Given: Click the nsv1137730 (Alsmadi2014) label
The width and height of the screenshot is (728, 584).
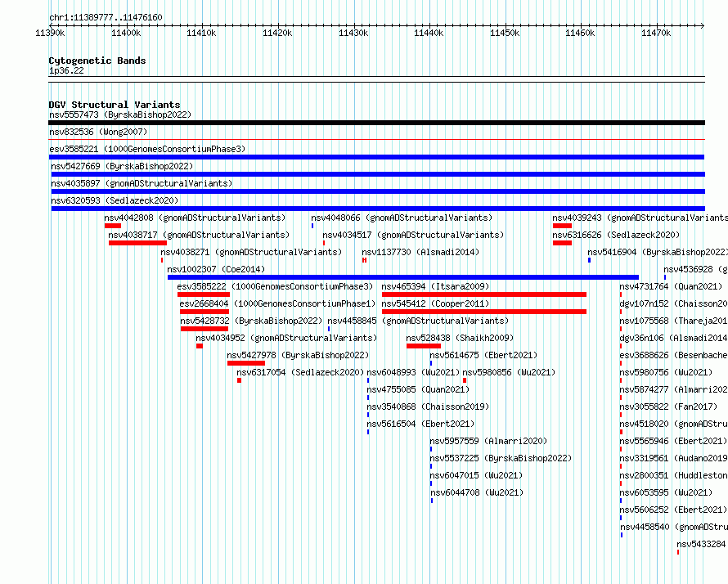Looking at the screenshot, I should tap(420, 252).
